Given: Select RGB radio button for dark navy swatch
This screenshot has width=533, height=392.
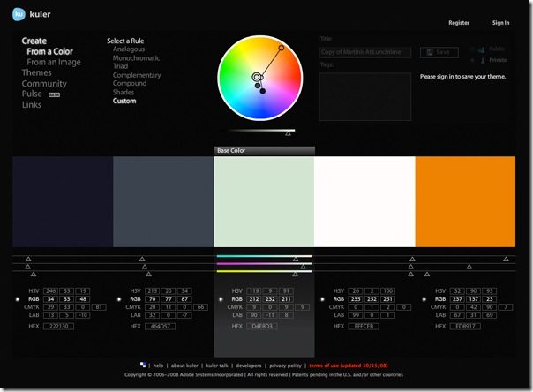Looking at the screenshot, I should [x=18, y=299].
